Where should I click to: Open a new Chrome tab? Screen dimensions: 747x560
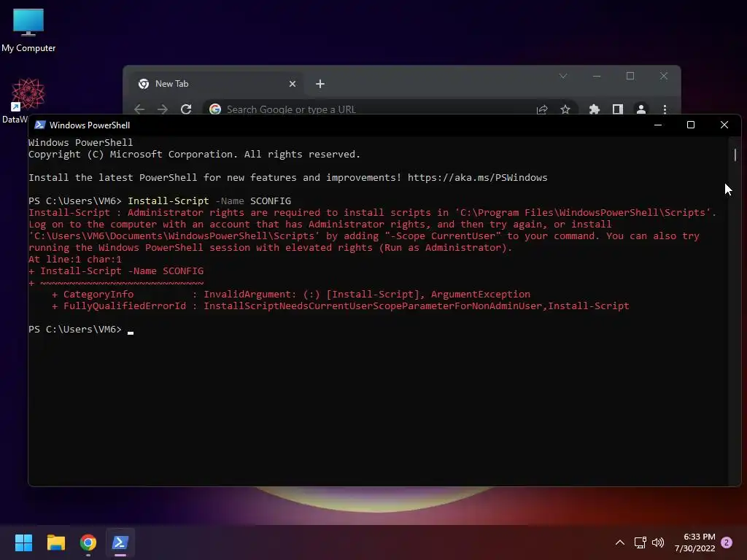pyautogui.click(x=320, y=84)
